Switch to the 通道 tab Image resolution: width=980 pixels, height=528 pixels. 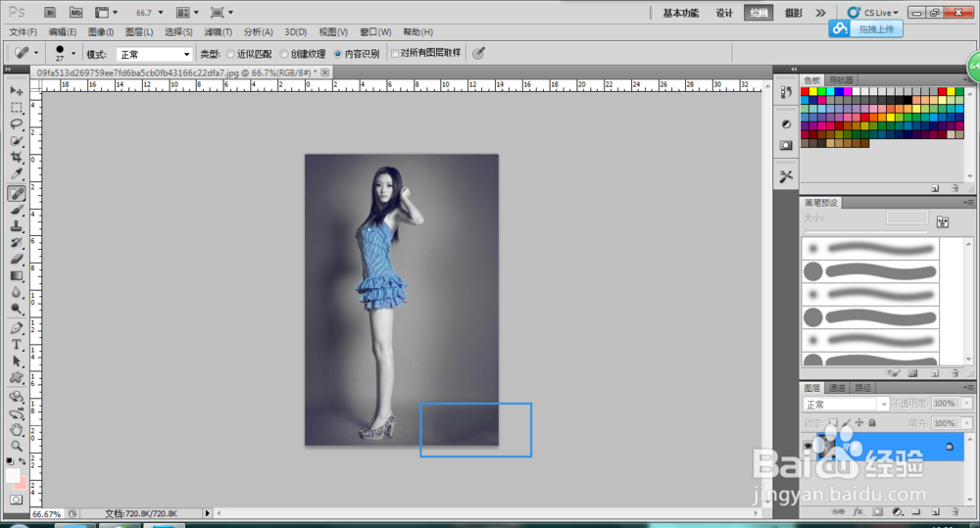837,388
